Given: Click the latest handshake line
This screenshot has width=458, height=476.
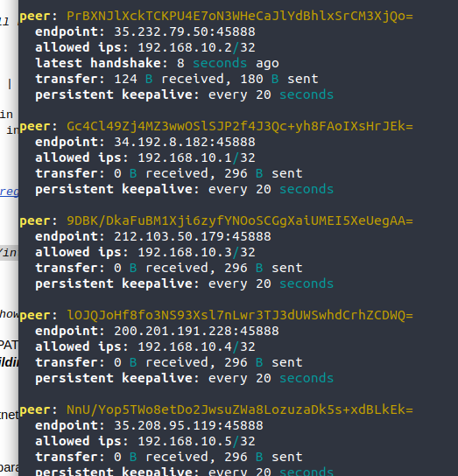Looking at the screenshot, I should (157, 64).
